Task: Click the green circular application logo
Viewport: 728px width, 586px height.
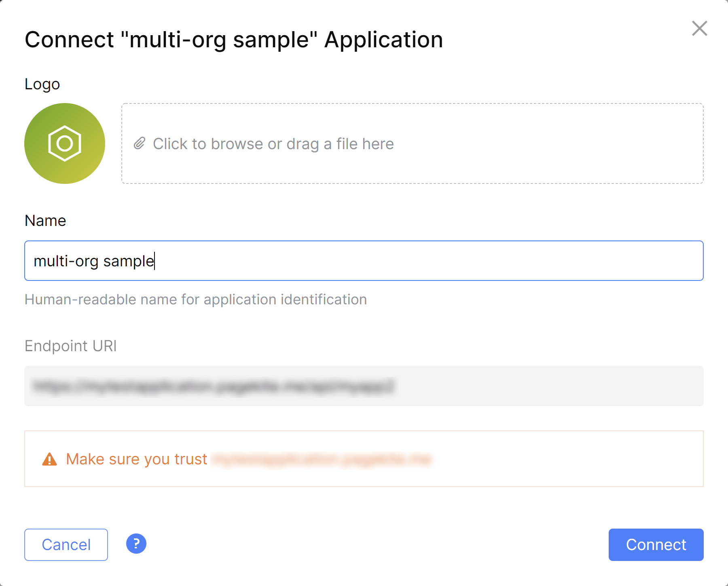Action: click(40, 166)
